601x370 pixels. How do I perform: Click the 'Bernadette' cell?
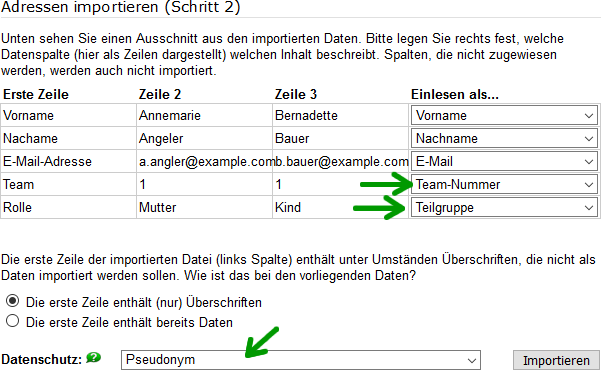[x=340, y=115]
